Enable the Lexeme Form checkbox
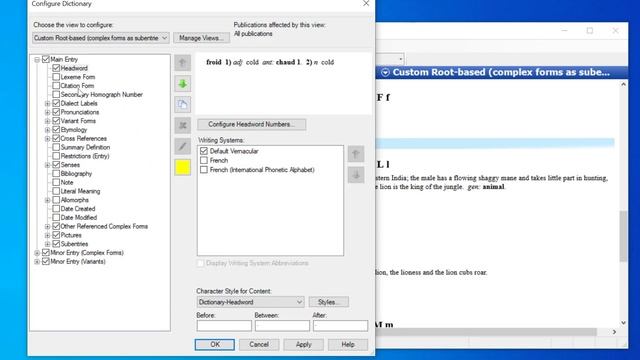640x360 pixels. click(x=56, y=77)
